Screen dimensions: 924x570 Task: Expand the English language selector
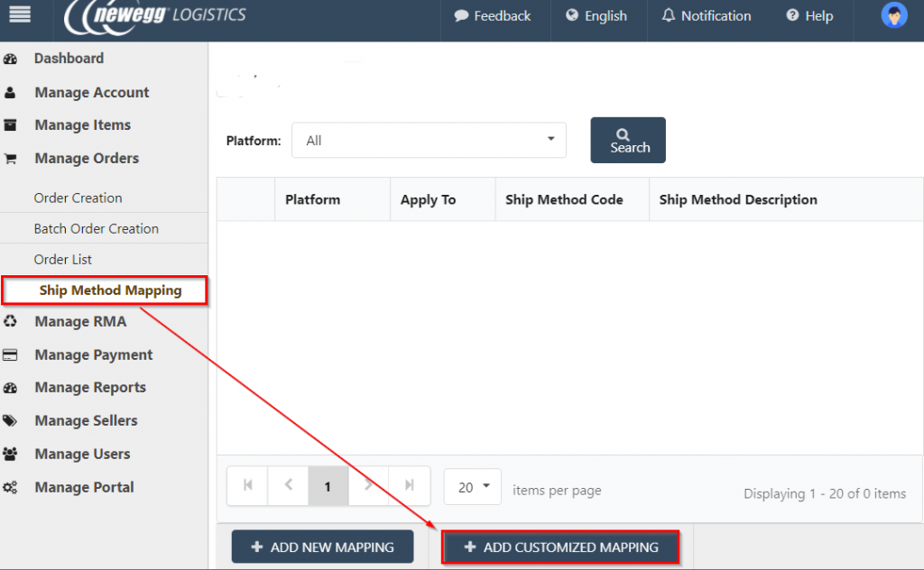pos(597,15)
